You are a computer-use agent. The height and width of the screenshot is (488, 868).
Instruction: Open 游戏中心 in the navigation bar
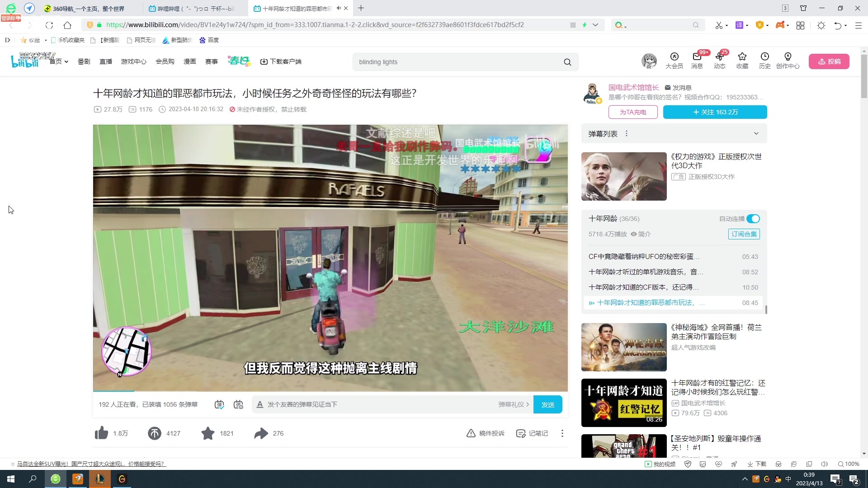(x=133, y=61)
